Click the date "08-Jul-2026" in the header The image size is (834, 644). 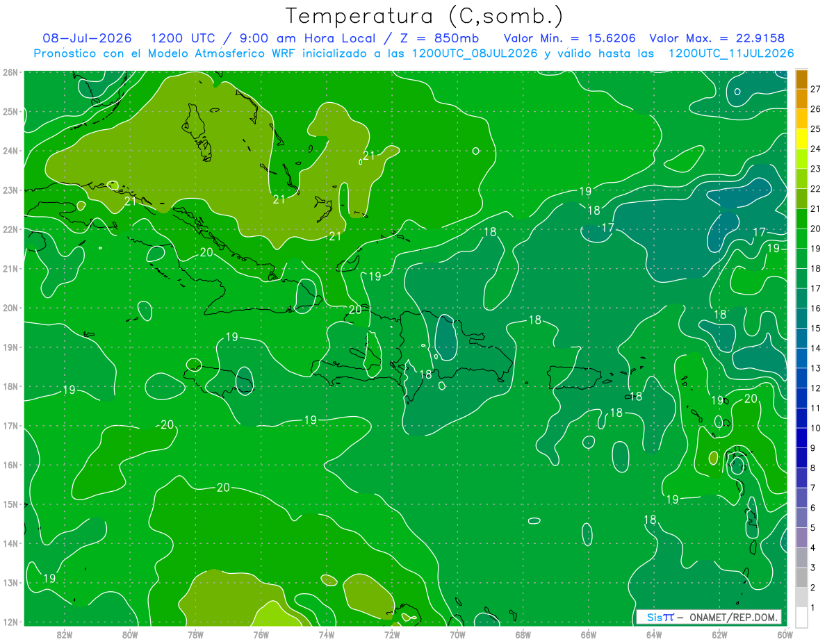pyautogui.click(x=88, y=38)
